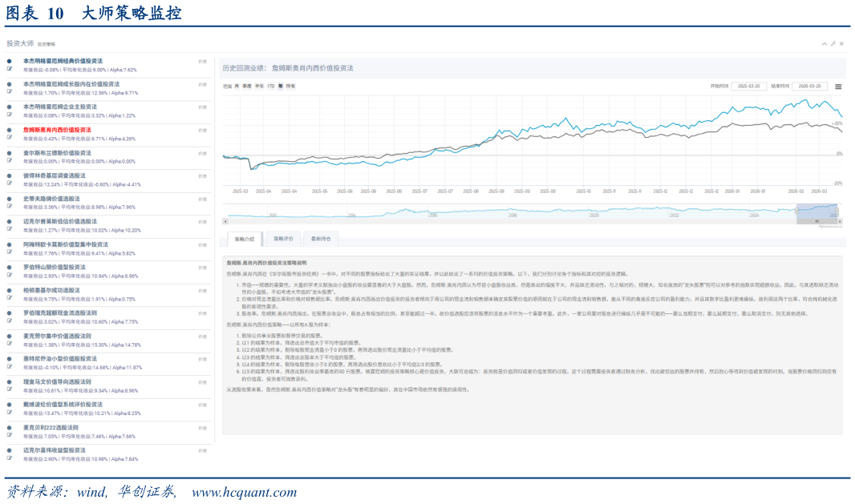Switch to the 最新持仓 tab

[x=321, y=239]
